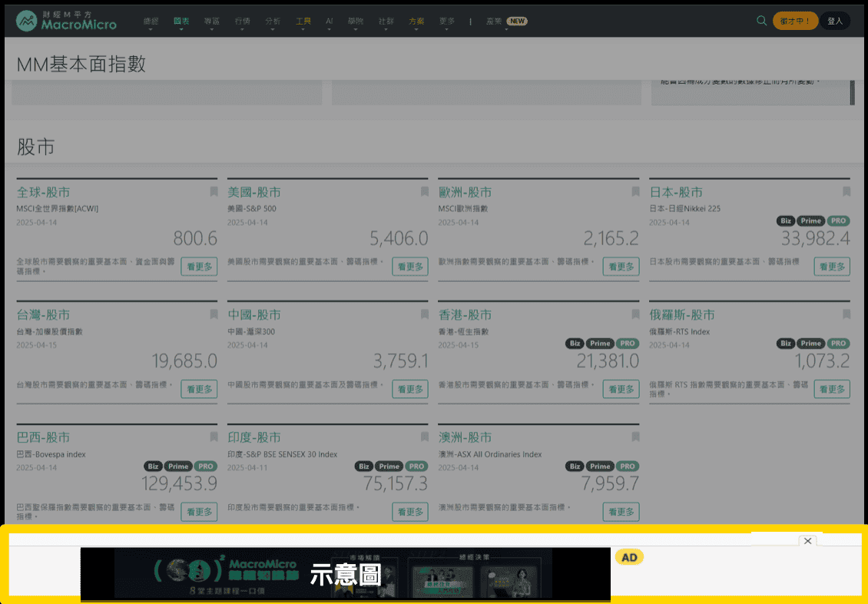
Task: Close the bottom ad banner
Action: (x=807, y=541)
